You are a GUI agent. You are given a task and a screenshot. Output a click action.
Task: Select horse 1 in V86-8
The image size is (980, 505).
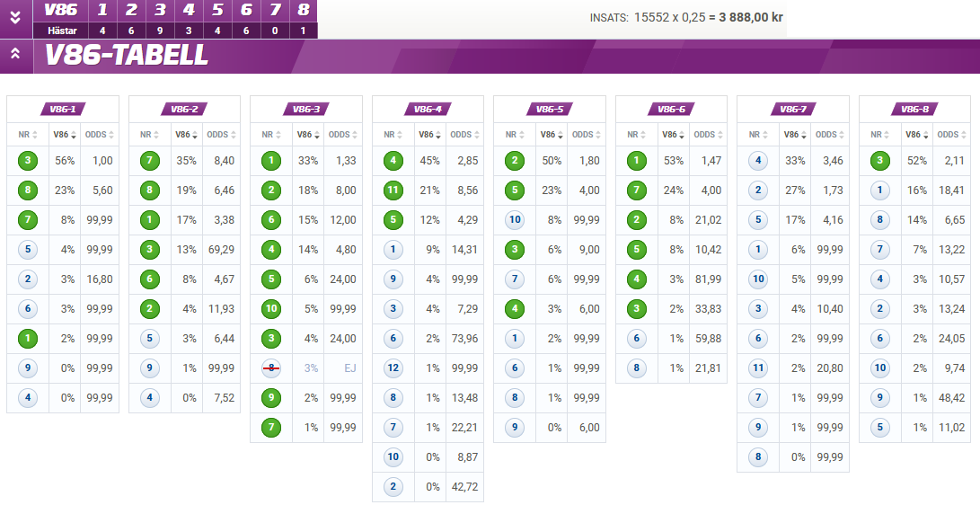880,190
